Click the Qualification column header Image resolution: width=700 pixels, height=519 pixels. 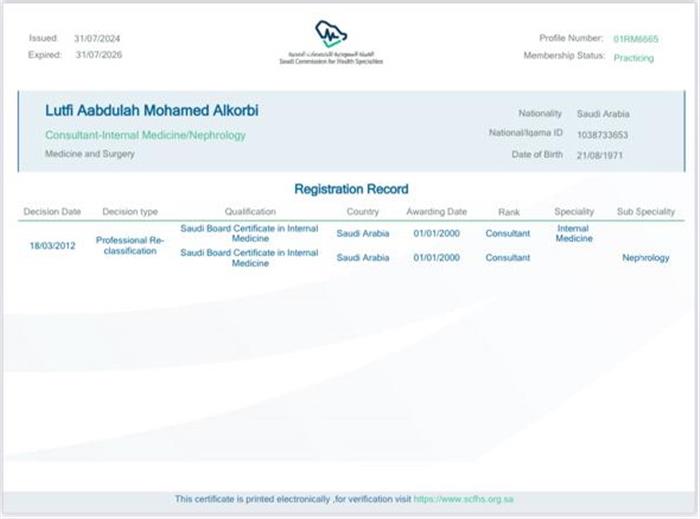(250, 212)
